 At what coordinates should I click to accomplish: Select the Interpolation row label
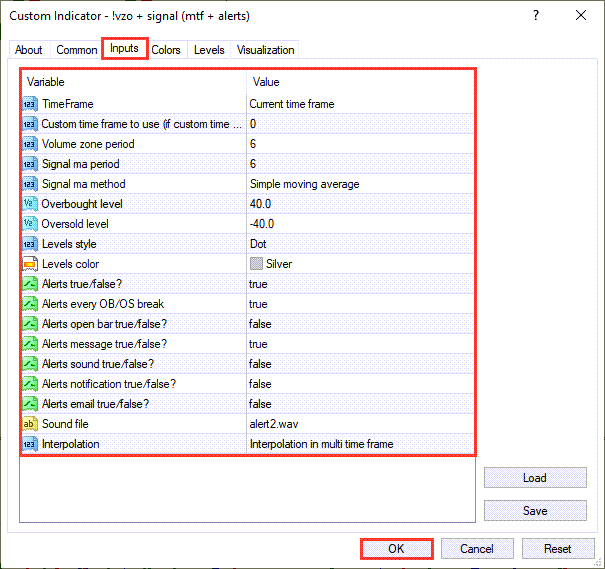[x=71, y=444]
